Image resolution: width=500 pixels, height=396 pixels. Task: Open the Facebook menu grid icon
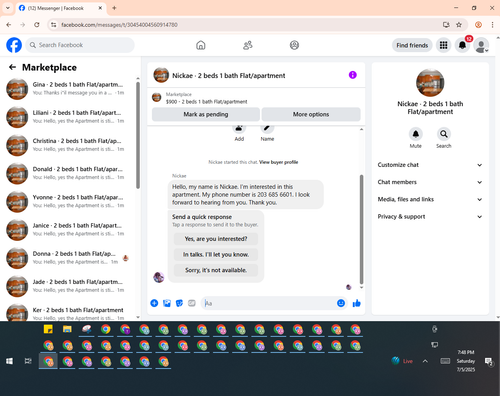tap(443, 45)
